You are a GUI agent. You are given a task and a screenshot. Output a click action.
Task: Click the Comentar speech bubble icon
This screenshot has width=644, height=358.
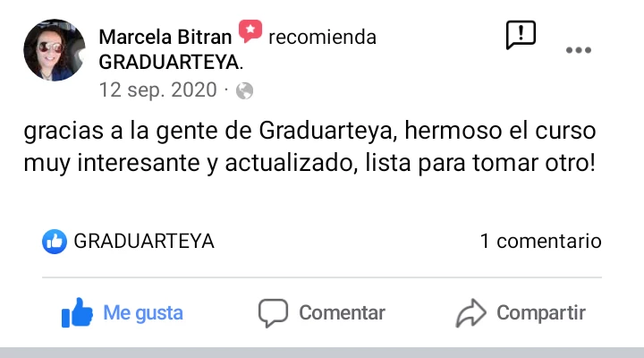click(x=273, y=313)
